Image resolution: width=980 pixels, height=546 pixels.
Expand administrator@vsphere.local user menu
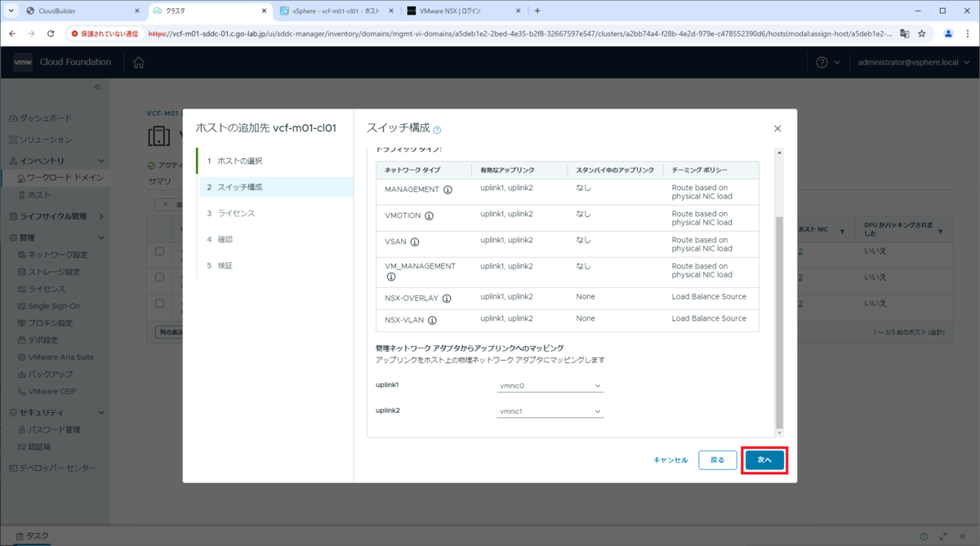click(914, 63)
